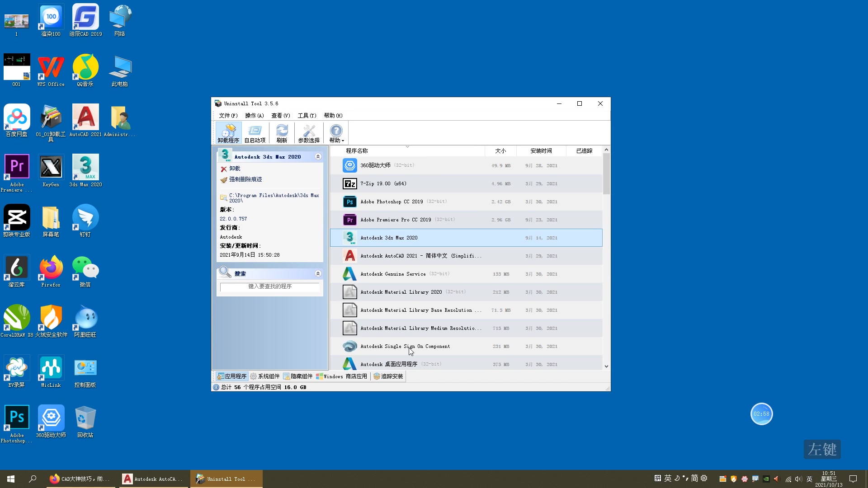Open the Help toolbar dropdown arrow
Viewport: 868px width, 488px height.
click(x=343, y=141)
